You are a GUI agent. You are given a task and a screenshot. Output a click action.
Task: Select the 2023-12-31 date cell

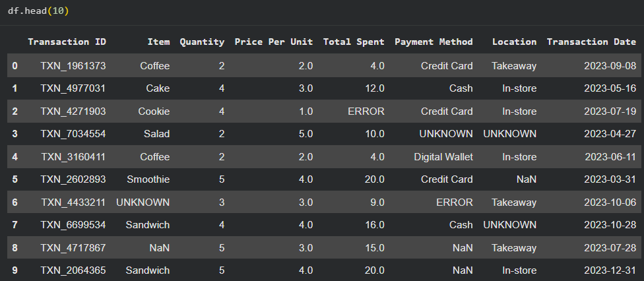[x=610, y=270]
